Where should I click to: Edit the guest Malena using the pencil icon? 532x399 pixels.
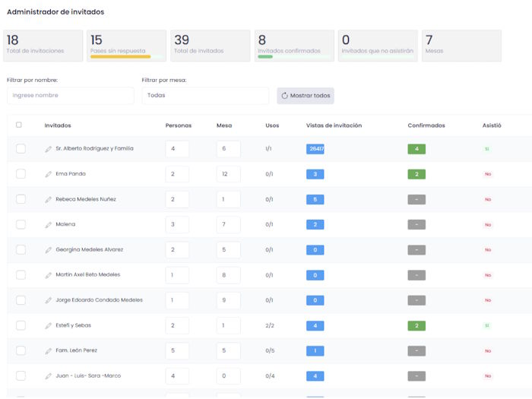pos(49,225)
